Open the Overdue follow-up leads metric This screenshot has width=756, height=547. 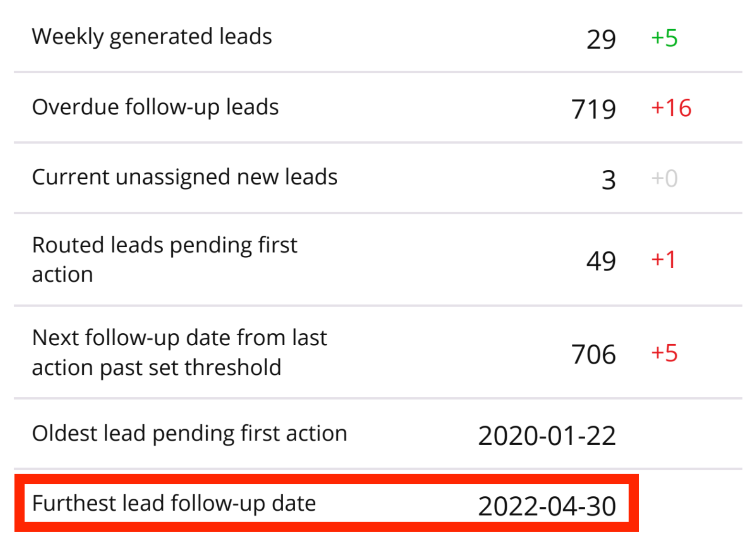(x=155, y=107)
